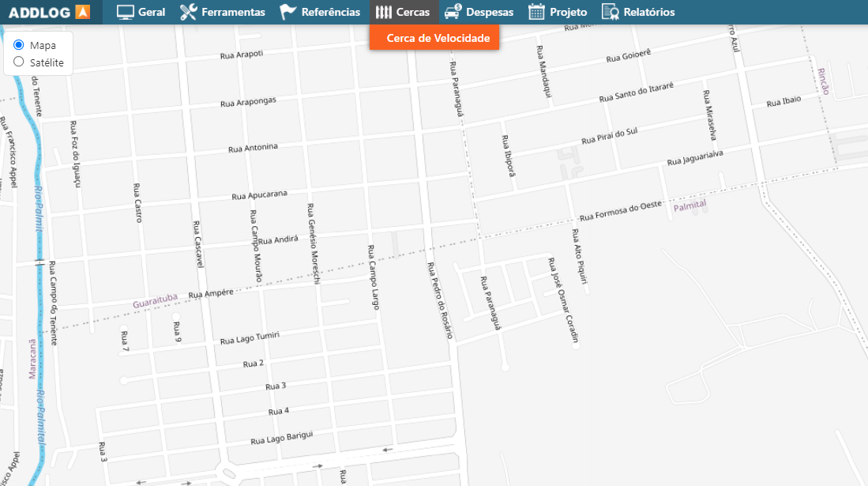This screenshot has width=868, height=486.
Task: Open the Despesas menu label
Action: coord(489,13)
